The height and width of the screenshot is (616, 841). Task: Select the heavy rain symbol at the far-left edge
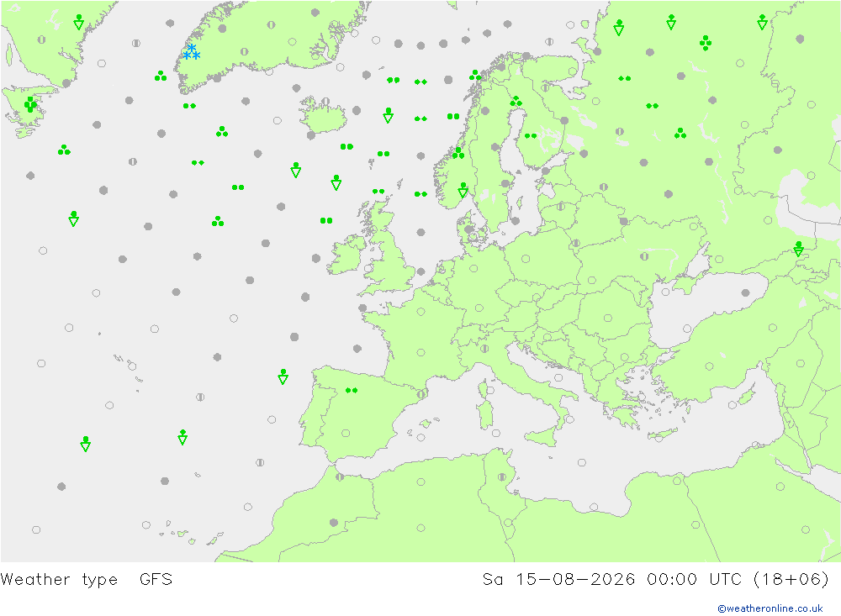point(30,103)
